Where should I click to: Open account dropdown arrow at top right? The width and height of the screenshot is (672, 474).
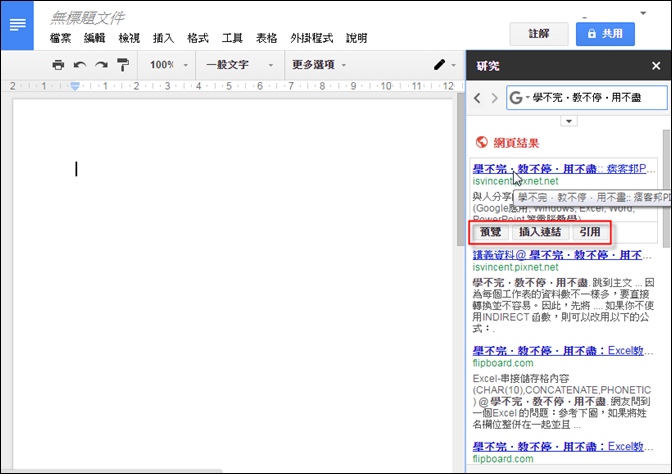[643, 13]
